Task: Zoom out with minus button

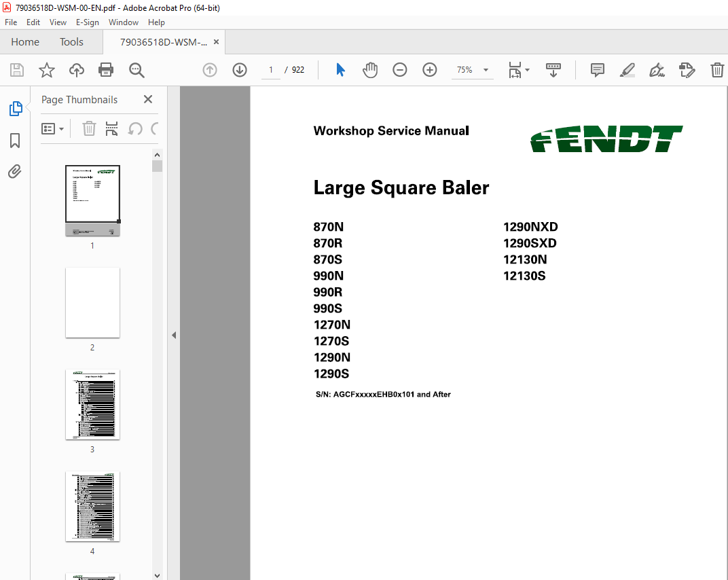Action: pos(400,70)
